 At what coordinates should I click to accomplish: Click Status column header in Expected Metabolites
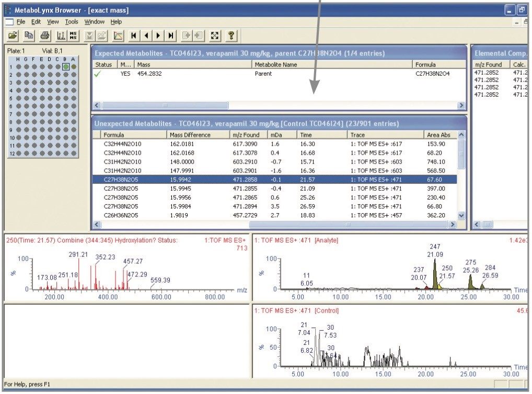105,64
